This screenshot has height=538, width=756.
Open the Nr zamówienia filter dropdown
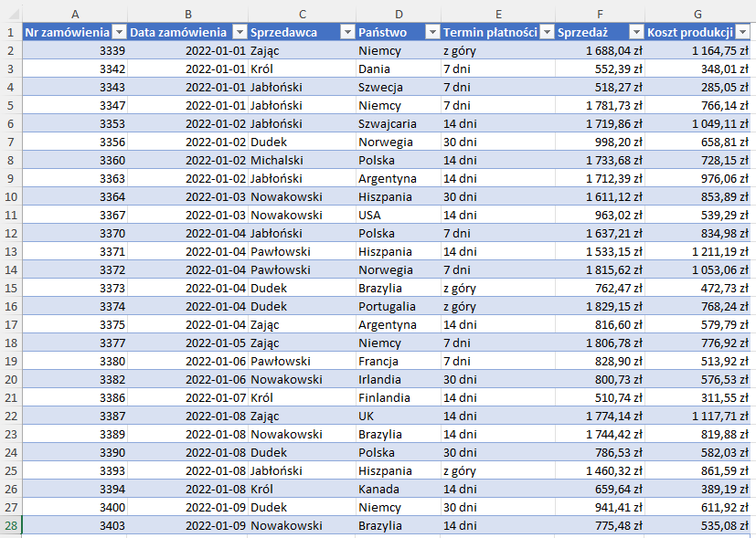119,32
